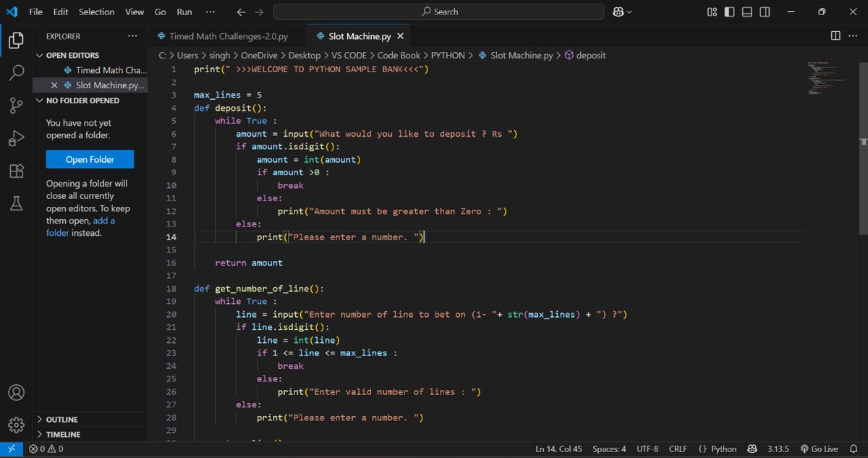Open the Customize Layout icon
This screenshot has height=458, width=868.
(712, 12)
